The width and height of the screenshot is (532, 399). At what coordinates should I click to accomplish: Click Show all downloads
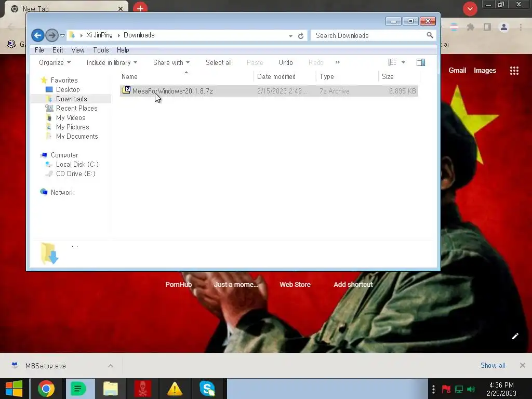pos(493,365)
